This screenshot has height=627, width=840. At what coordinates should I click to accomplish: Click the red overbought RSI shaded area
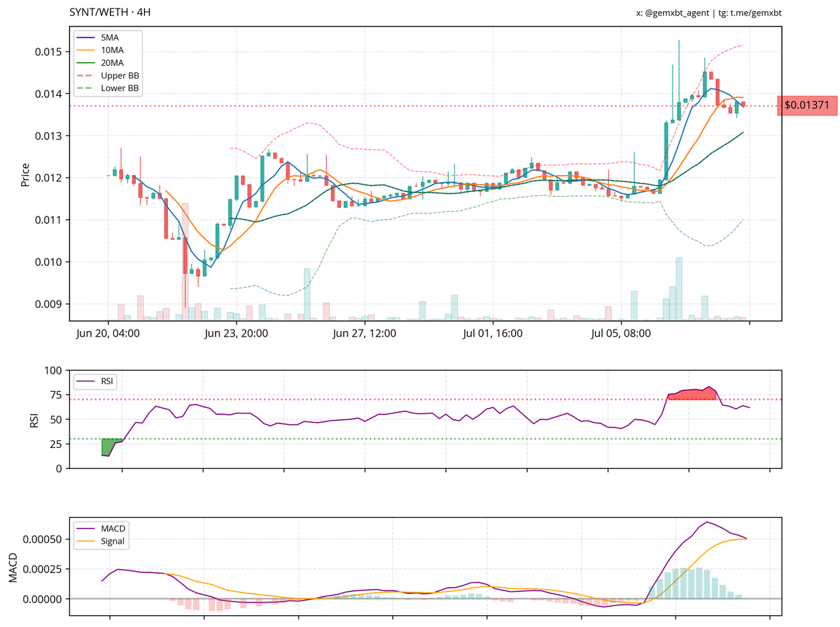pyautogui.click(x=693, y=394)
